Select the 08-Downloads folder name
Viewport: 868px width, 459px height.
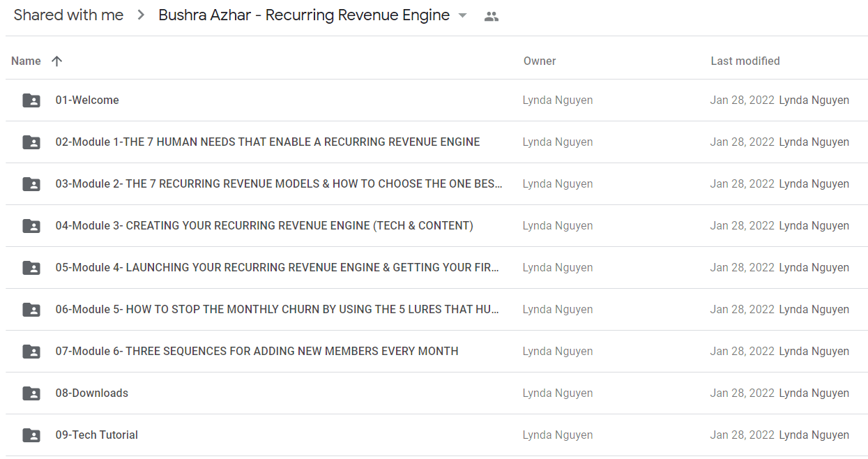tap(92, 393)
